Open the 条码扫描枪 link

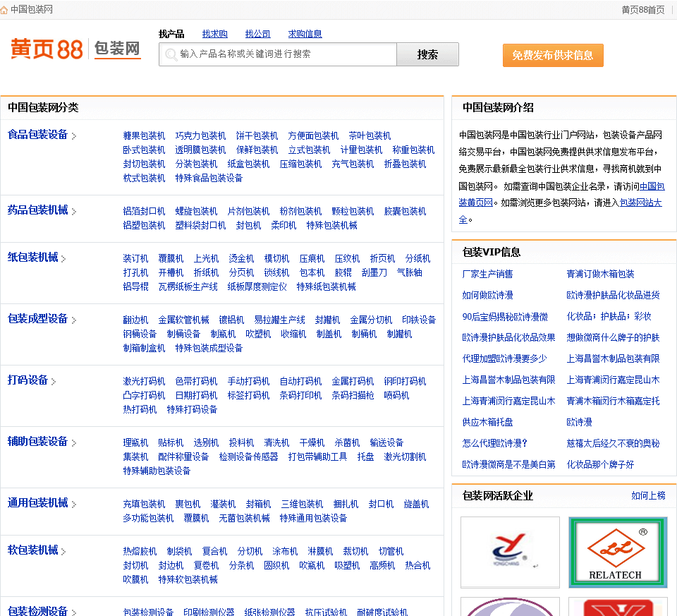click(x=353, y=396)
